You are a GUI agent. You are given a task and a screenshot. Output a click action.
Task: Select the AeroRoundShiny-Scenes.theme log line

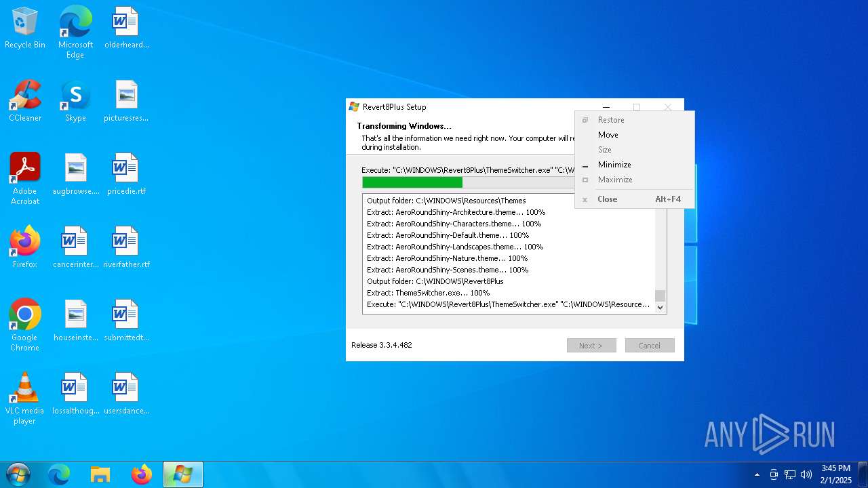(x=448, y=270)
